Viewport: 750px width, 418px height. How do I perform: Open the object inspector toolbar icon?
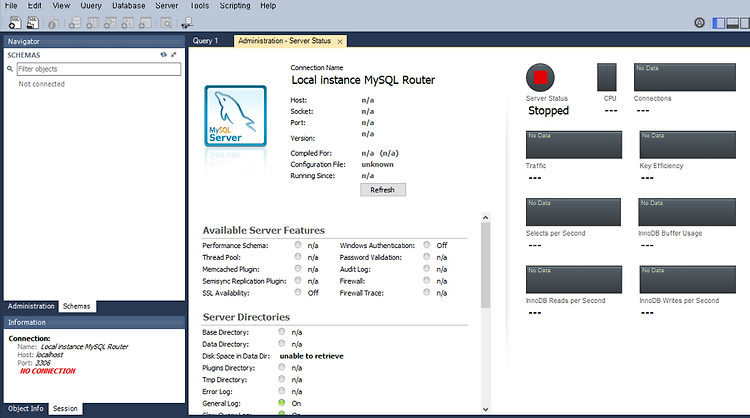tap(53, 22)
